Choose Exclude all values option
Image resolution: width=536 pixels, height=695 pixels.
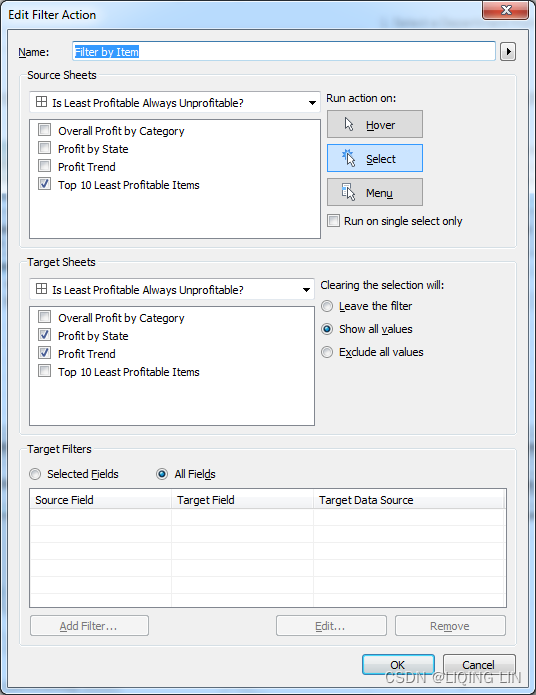(327, 352)
